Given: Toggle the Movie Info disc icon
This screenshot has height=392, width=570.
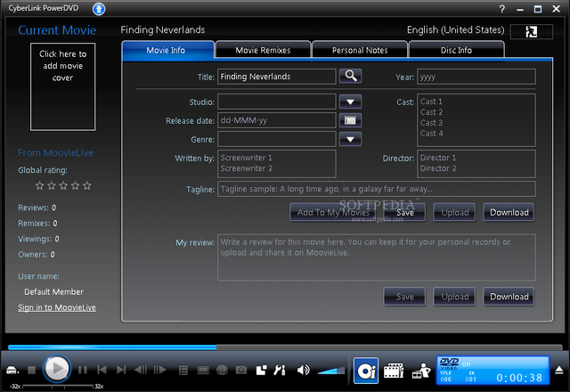Looking at the screenshot, I should tap(366, 371).
